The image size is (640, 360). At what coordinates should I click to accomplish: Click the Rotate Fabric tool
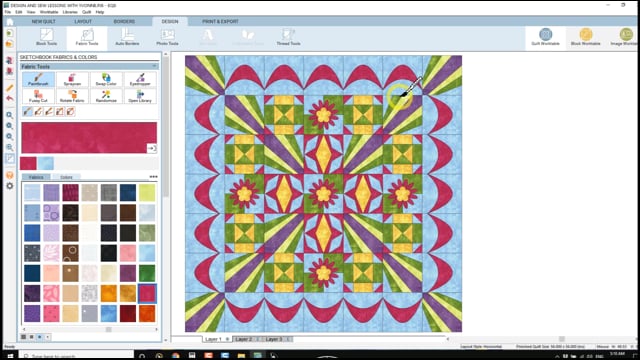[x=72, y=96]
